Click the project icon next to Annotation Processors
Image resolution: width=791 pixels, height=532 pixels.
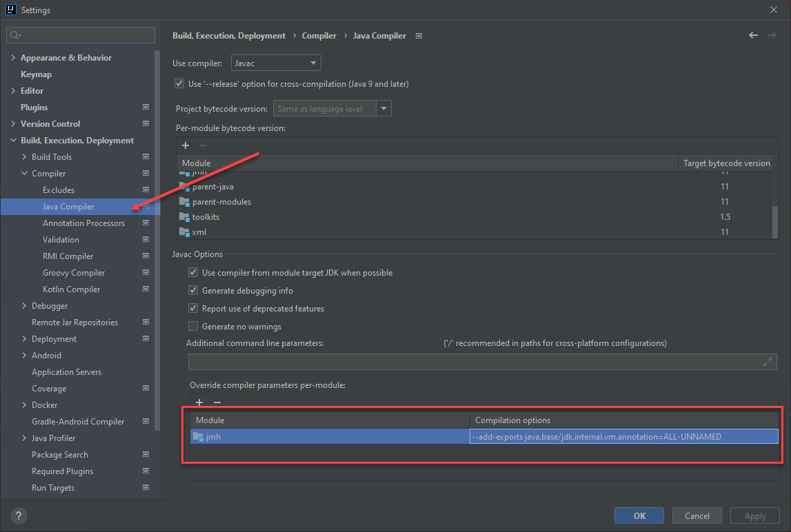[x=146, y=223]
